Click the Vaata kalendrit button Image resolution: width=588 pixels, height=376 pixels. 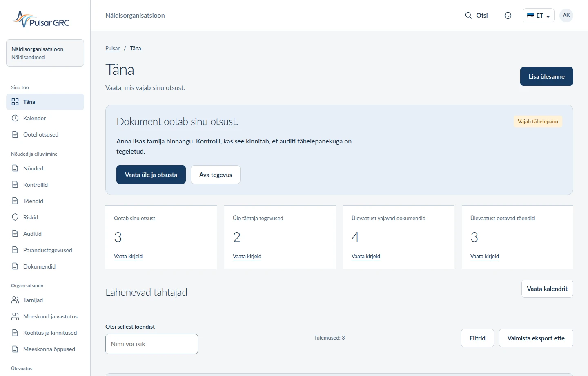547,289
